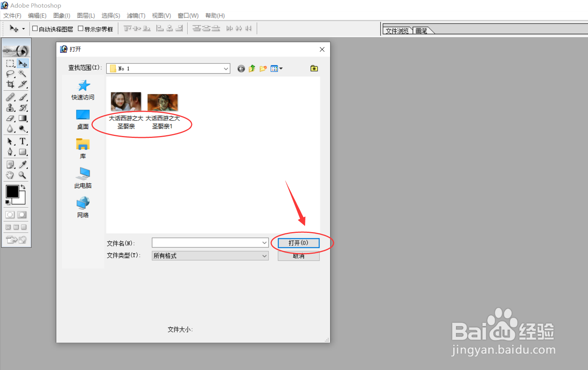
Task: Select the Type tool
Action: (x=23, y=141)
